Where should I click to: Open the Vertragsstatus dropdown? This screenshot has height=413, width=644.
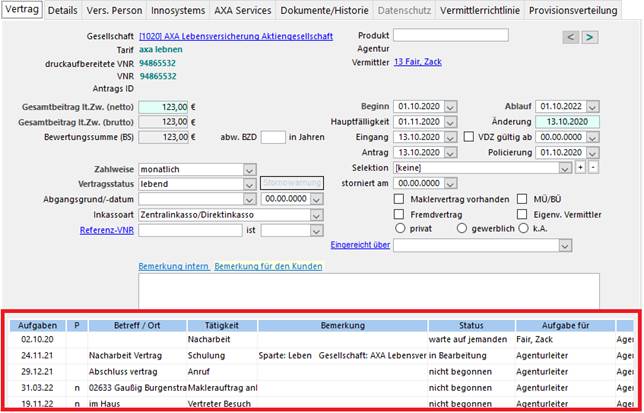[x=250, y=184]
